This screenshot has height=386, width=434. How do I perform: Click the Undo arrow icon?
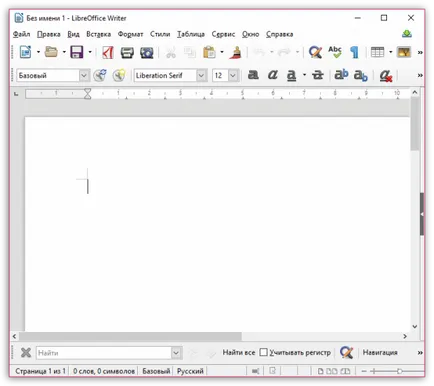click(260, 52)
